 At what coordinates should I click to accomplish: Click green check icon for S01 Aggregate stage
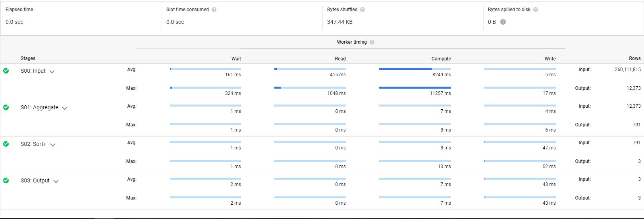6,107
